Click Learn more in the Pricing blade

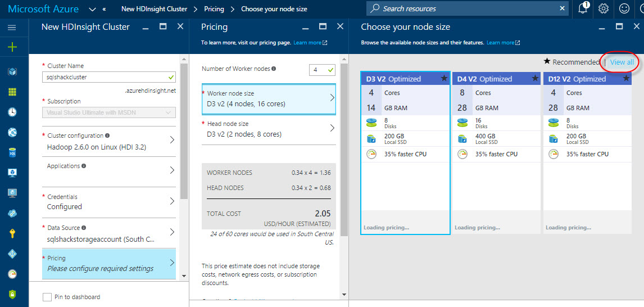coord(310,42)
